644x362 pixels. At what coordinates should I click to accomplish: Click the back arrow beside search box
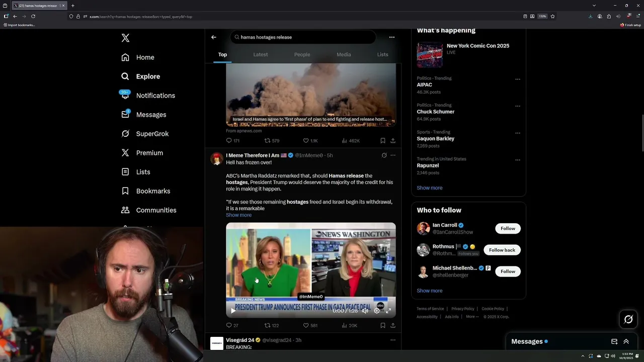coord(214,37)
